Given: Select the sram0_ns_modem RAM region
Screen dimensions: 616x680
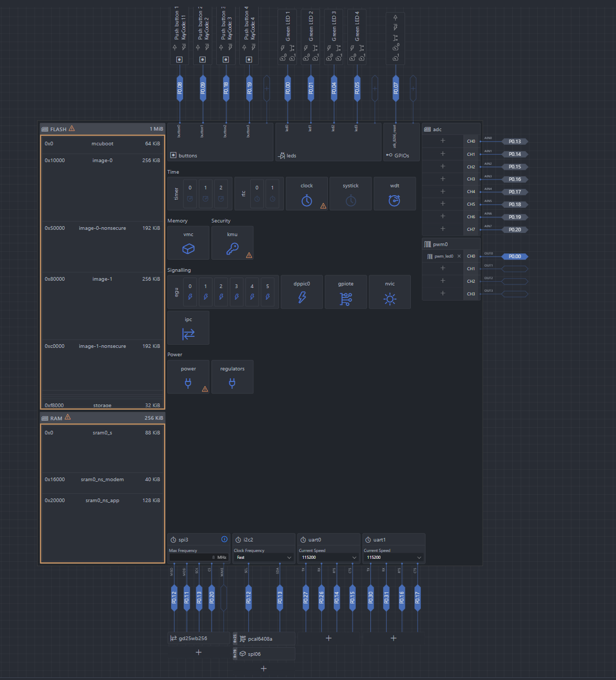Looking at the screenshot, I should 102,480.
